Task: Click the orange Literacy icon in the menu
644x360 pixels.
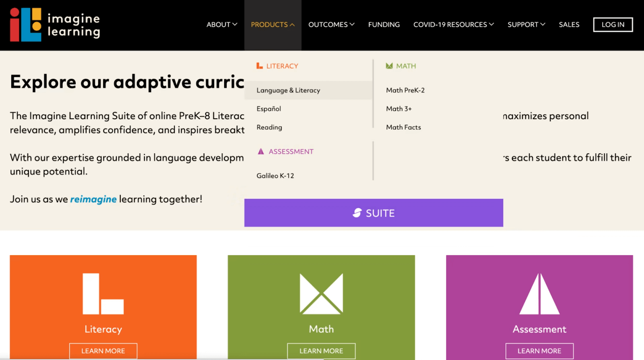Action: (x=260, y=66)
